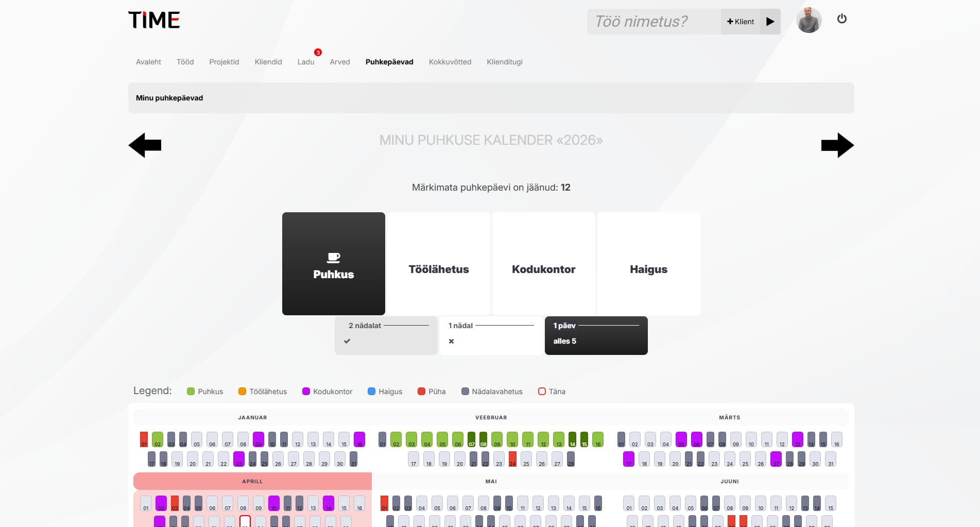Go to next year with right arrow
This screenshot has width=980, height=527.
tap(837, 145)
